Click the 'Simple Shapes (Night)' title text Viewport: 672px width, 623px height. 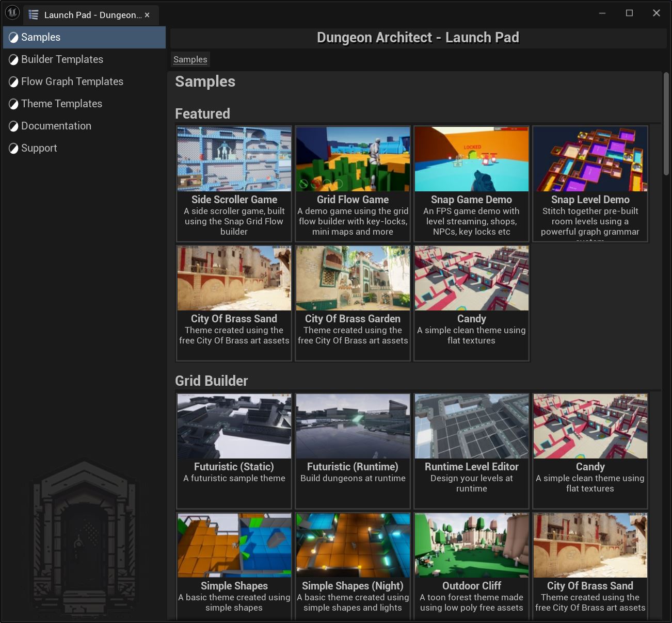coord(353,586)
